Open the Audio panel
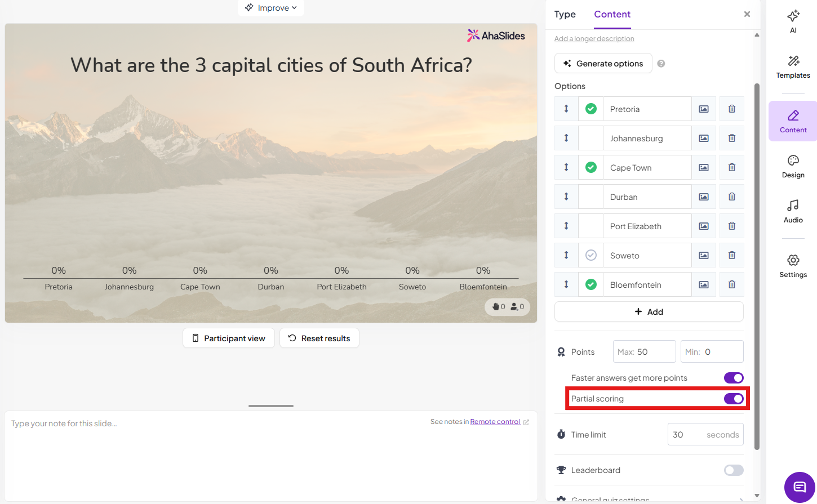The width and height of the screenshot is (817, 504). point(793,212)
